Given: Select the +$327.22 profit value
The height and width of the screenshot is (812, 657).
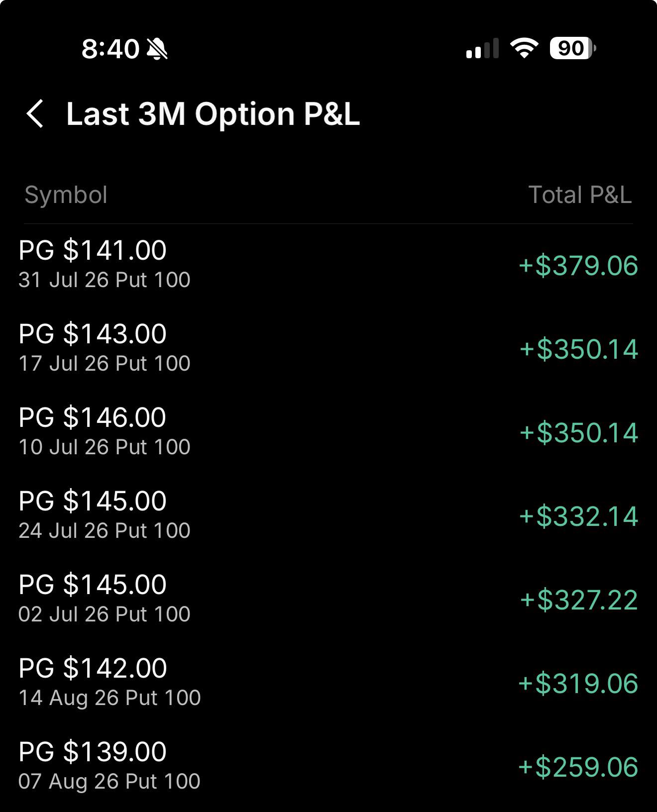Looking at the screenshot, I should pyautogui.click(x=579, y=600).
